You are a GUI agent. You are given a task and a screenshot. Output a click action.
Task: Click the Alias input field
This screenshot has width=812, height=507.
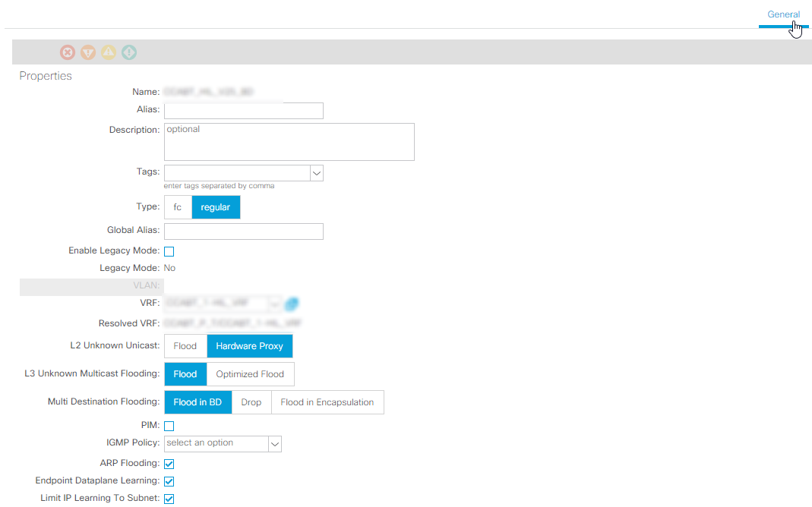point(243,110)
